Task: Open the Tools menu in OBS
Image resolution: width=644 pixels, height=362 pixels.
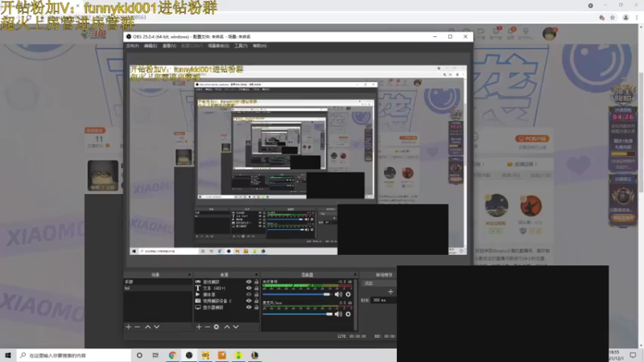Action: point(241,46)
